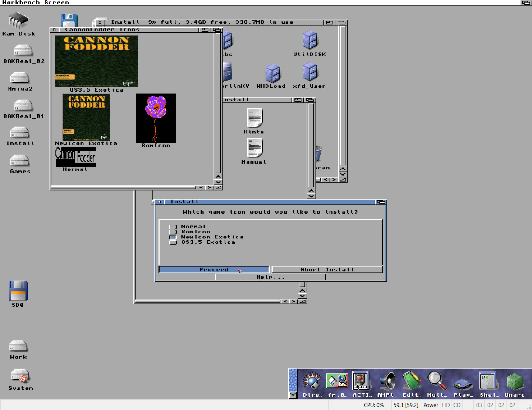532x410 pixels.
Task: Click down scroll arrow in CannonFodder Icons window
Action: tap(218, 182)
